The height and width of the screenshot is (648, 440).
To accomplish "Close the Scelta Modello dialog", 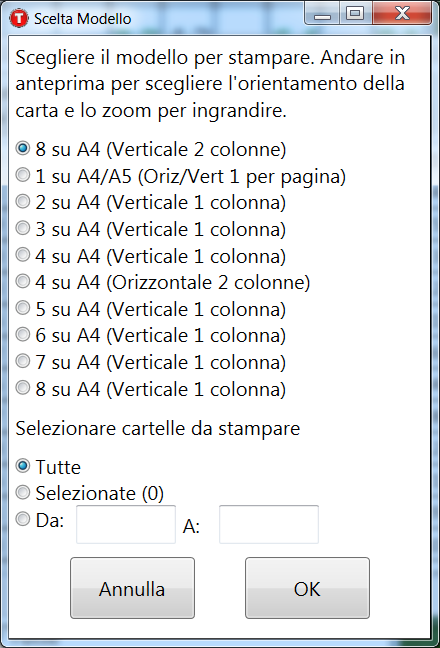I will [402, 14].
